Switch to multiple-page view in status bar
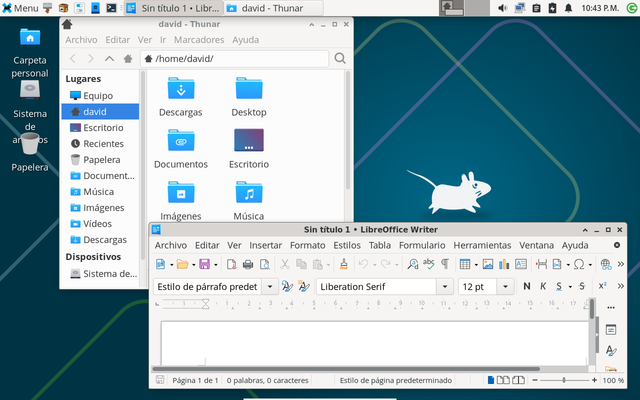The width and height of the screenshot is (640, 400). click(503, 380)
